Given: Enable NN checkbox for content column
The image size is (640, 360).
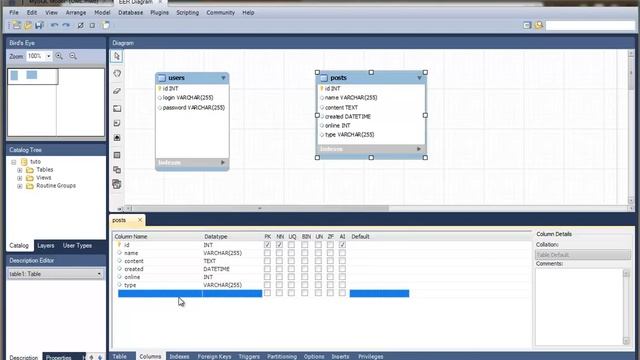Looking at the screenshot, I should pyautogui.click(x=279, y=261).
